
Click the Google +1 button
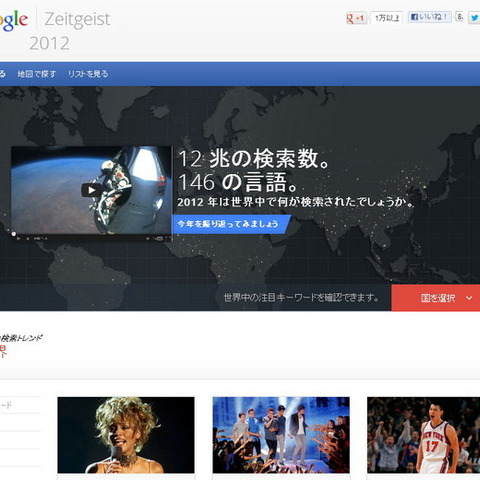pos(356,18)
